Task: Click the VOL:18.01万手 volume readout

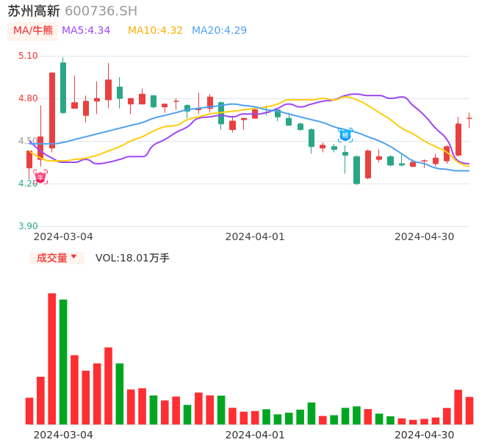Action: point(132,258)
